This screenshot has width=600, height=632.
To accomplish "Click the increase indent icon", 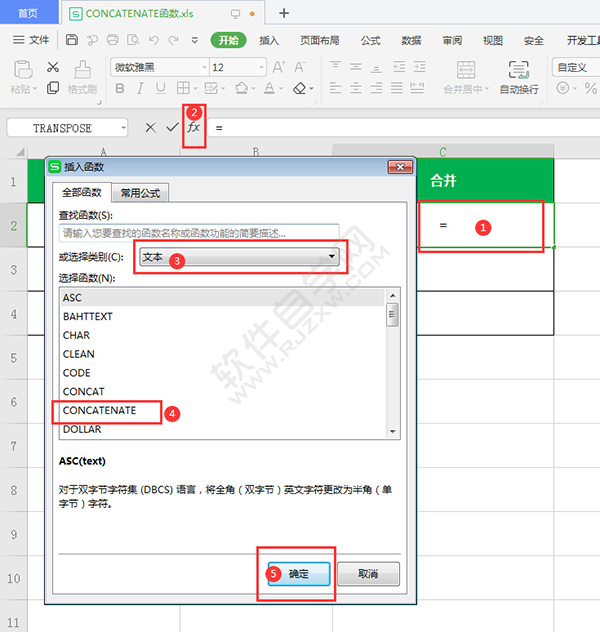I will tap(419, 67).
